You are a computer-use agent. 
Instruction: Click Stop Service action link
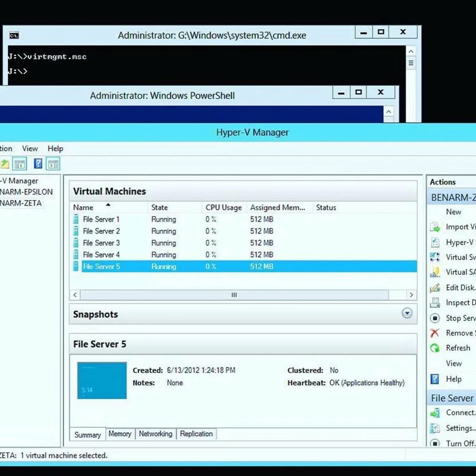[461, 318]
